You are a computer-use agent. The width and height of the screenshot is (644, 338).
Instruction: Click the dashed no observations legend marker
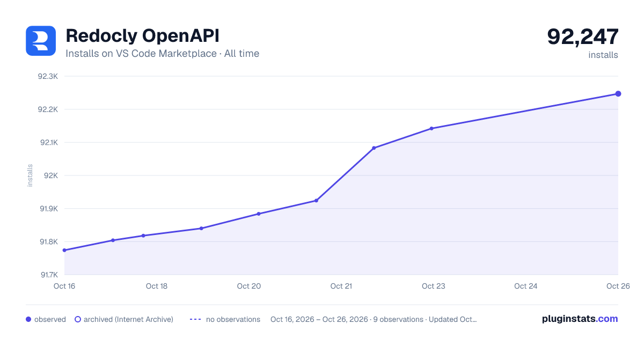(195, 319)
